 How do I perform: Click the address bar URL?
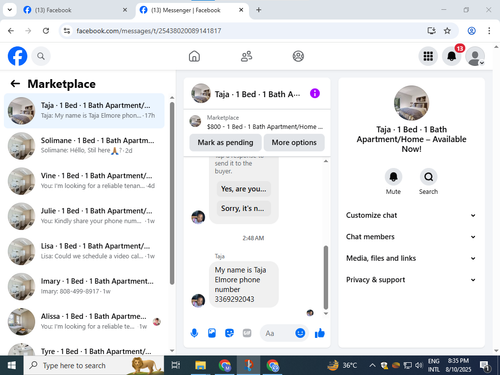point(149,31)
